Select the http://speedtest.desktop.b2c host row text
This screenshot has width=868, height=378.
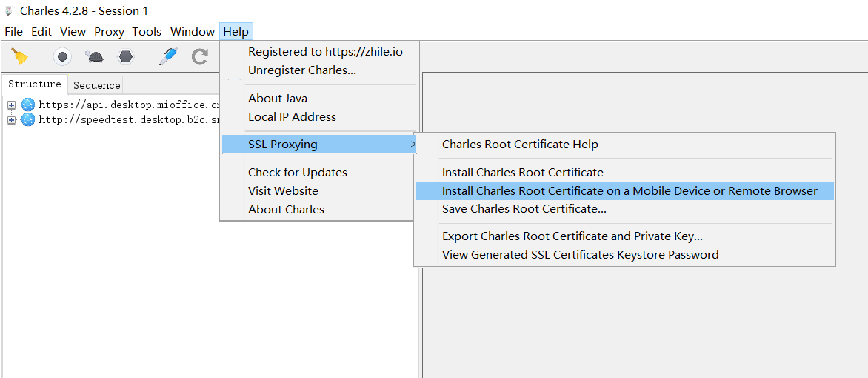coord(129,119)
